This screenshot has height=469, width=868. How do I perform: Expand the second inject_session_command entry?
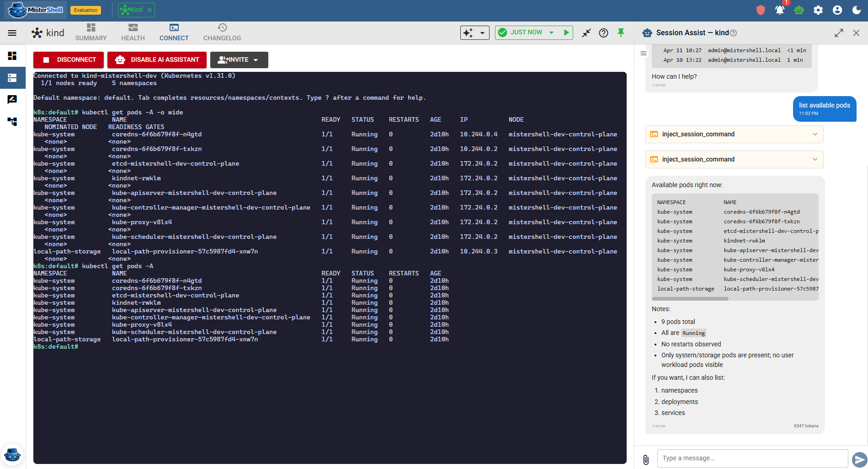point(734,159)
